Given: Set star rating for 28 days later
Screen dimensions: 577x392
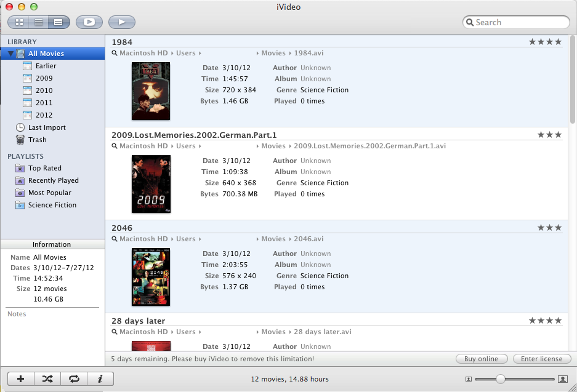Looking at the screenshot, I should pos(546,321).
